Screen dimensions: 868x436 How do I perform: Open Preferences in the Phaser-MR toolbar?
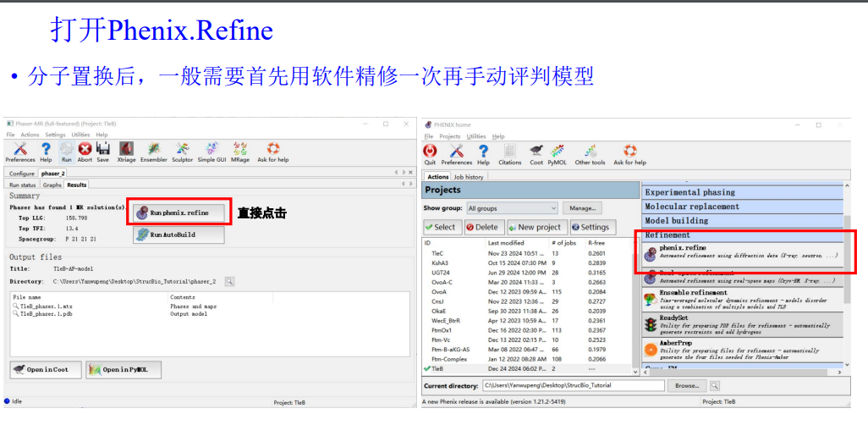20,152
